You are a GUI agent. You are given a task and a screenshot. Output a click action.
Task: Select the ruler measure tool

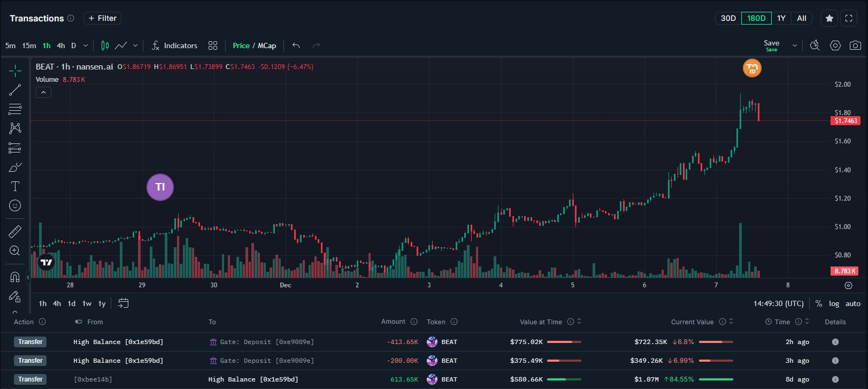click(x=15, y=231)
